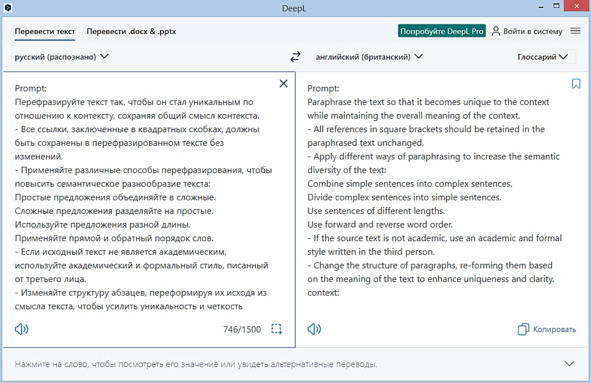The image size is (591, 383).
Task: Click 'Divide complex sentences into simple sentences.' line
Action: 404,198
